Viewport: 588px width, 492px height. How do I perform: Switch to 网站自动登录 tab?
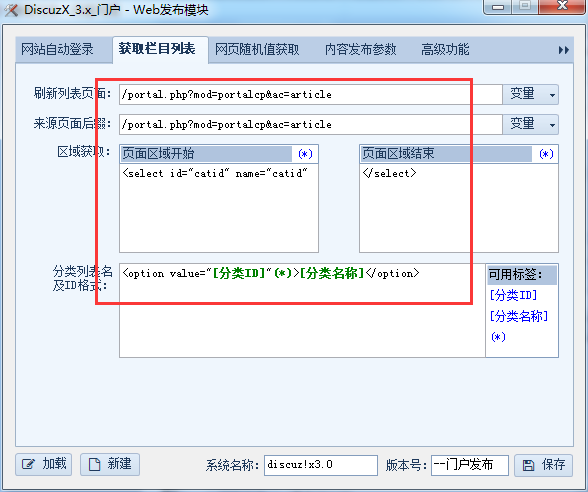pyautogui.click(x=57, y=49)
